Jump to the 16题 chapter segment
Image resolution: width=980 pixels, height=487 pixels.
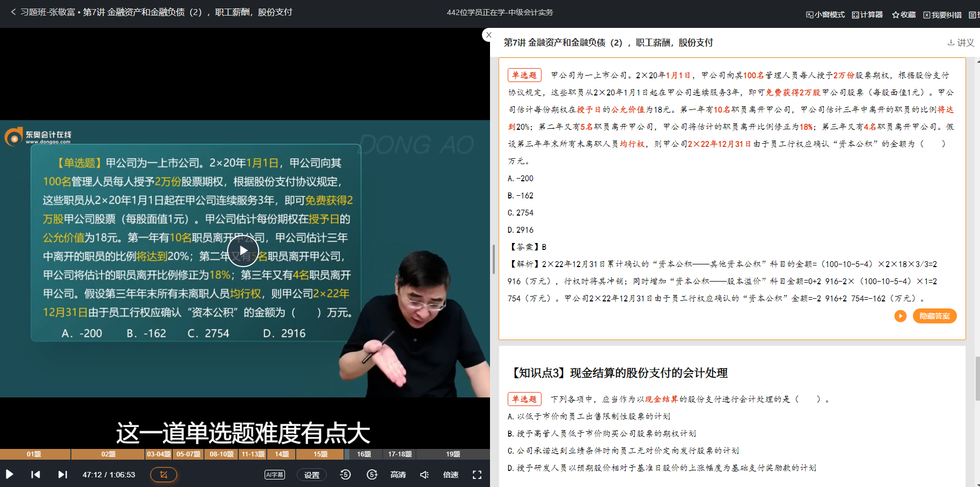tap(364, 454)
